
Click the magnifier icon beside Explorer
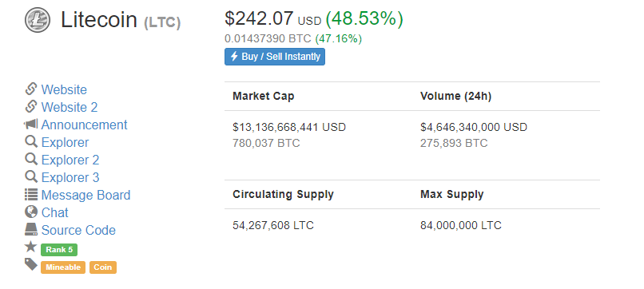31,141
